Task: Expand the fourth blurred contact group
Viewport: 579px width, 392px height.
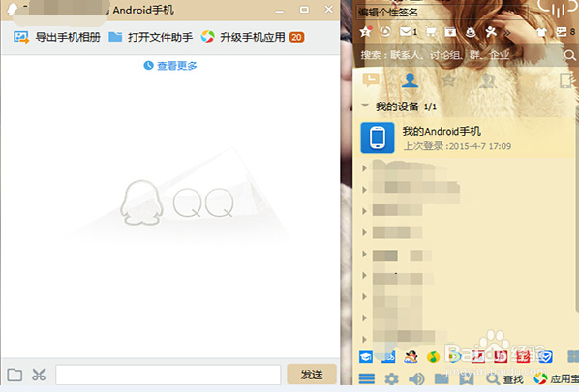Action: tap(364, 232)
